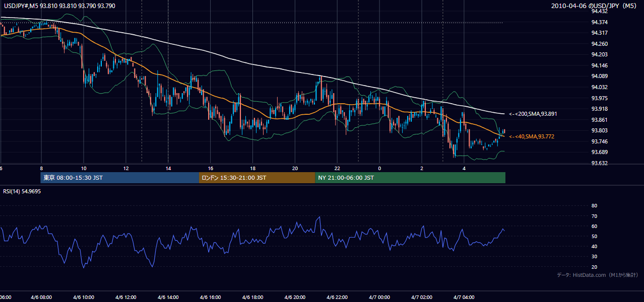Screen dimensions: 644x302
Task: Click price axis value 93.803
Action: tap(600, 130)
